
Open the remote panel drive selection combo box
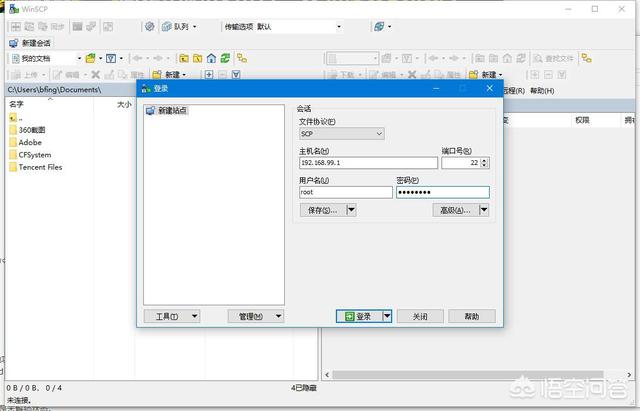point(352,59)
